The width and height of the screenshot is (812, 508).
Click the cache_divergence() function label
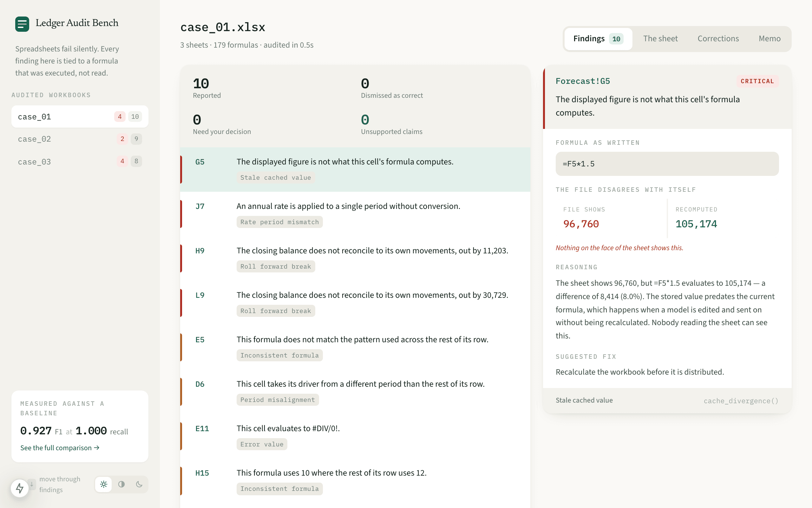[741, 400]
